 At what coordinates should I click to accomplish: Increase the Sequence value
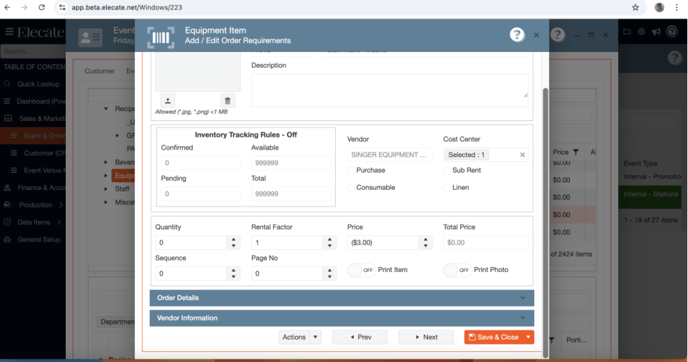[233, 271]
